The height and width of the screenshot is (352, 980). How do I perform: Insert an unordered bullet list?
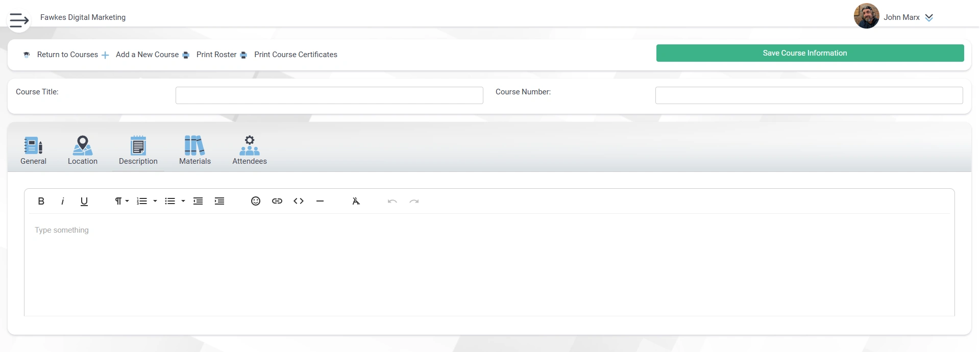(x=170, y=201)
